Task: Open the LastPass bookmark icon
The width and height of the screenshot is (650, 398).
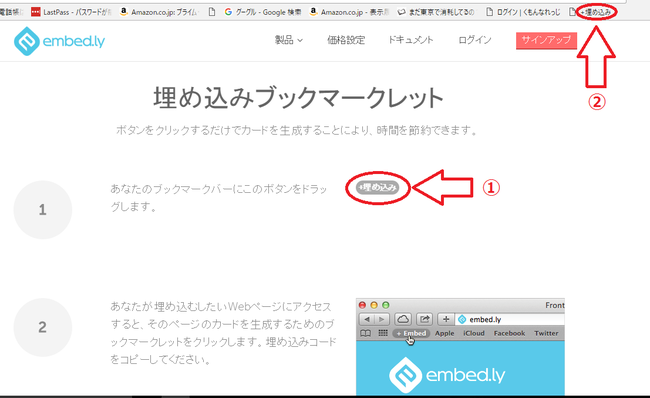Action: click(36, 12)
